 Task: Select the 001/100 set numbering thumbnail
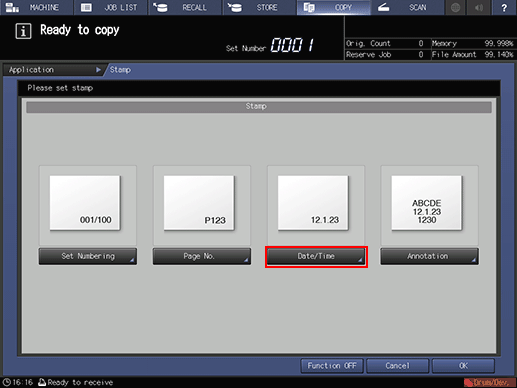tap(85, 203)
